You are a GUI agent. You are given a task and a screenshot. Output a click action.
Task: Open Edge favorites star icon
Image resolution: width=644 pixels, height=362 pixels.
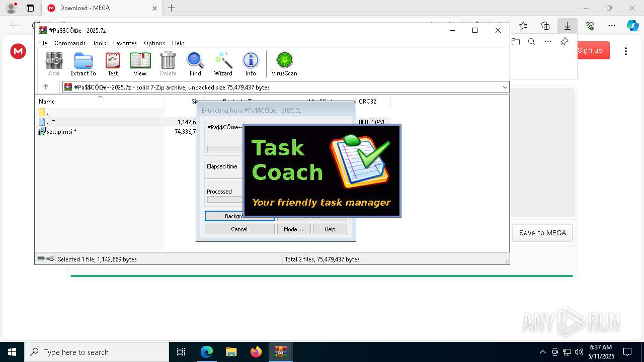pyautogui.click(x=524, y=26)
